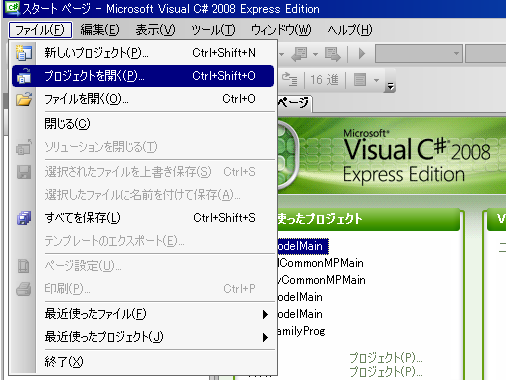The height and width of the screenshot is (380, 506).
Task: Open the 編集(E) menu
Action: [100, 30]
